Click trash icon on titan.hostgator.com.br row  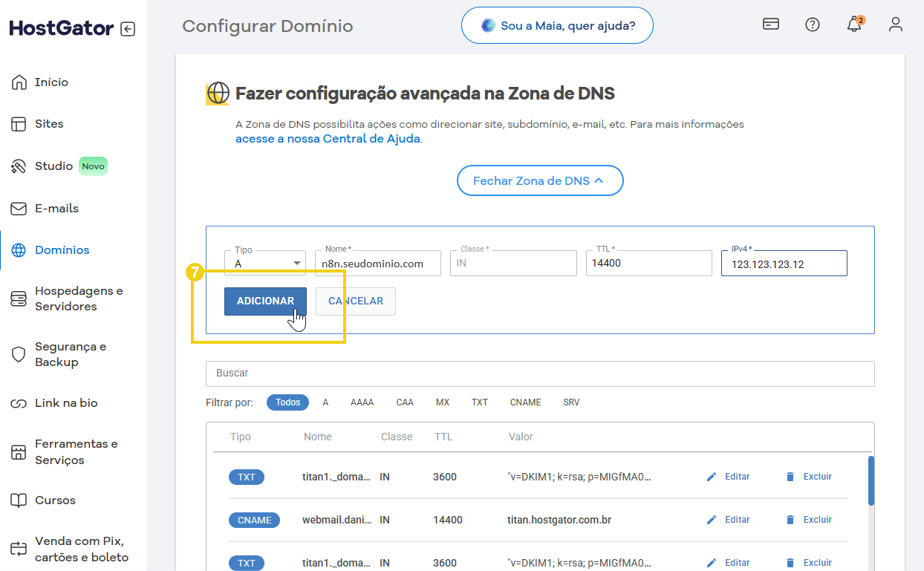(x=790, y=520)
